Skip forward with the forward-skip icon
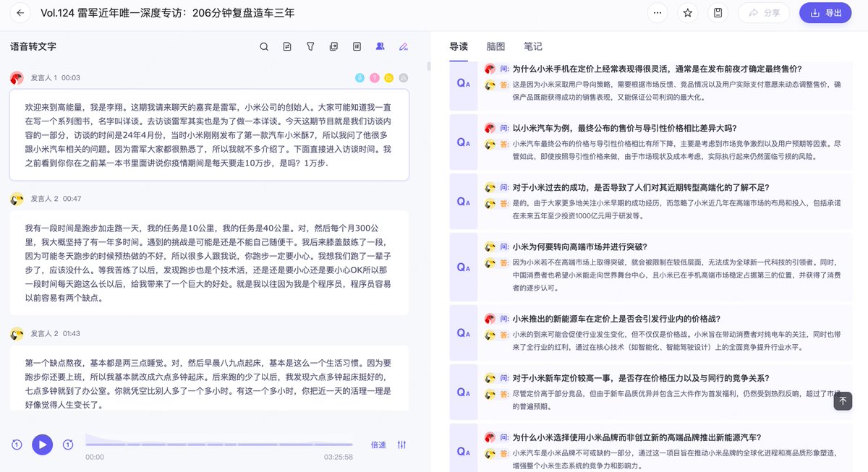The width and height of the screenshot is (868, 472). [x=68, y=445]
